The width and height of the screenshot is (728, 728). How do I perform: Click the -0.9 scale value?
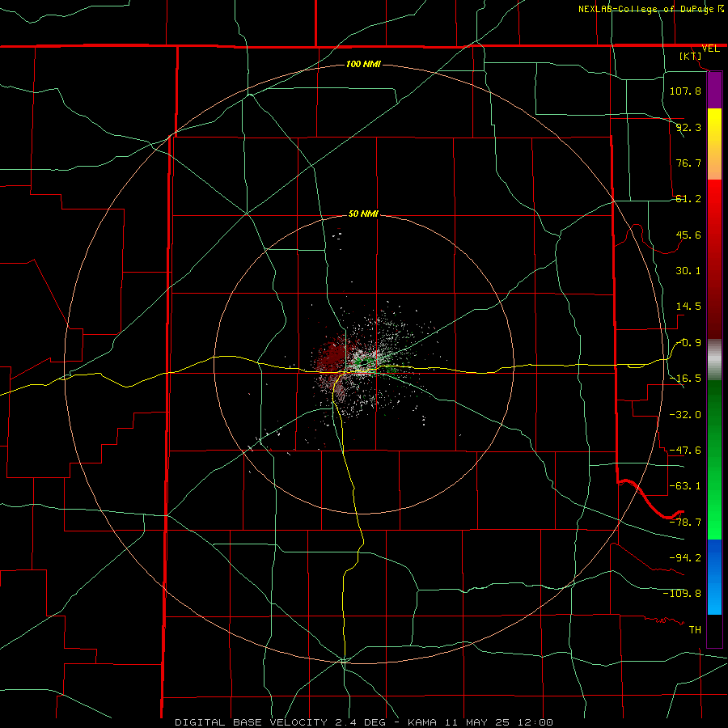(x=688, y=343)
